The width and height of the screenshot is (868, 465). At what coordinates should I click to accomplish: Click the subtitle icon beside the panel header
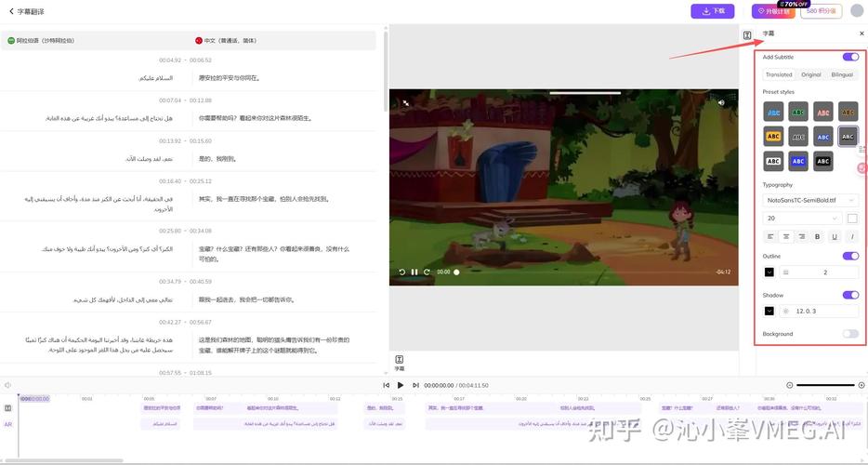pyautogui.click(x=747, y=35)
